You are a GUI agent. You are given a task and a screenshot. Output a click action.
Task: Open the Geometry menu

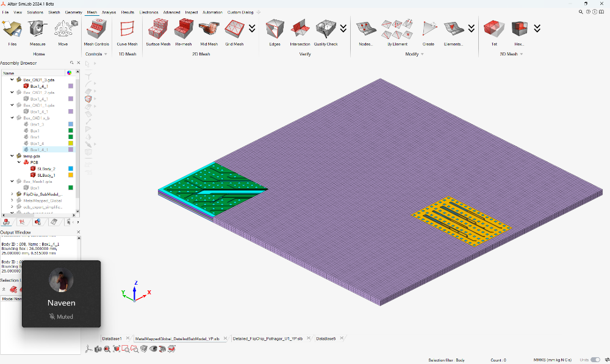click(x=74, y=12)
